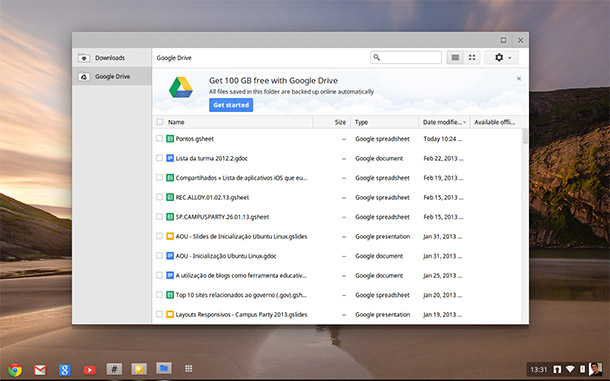This screenshot has width=610, height=381.
Task: Open Chrome browser from the shelf
Action: pyautogui.click(x=15, y=370)
